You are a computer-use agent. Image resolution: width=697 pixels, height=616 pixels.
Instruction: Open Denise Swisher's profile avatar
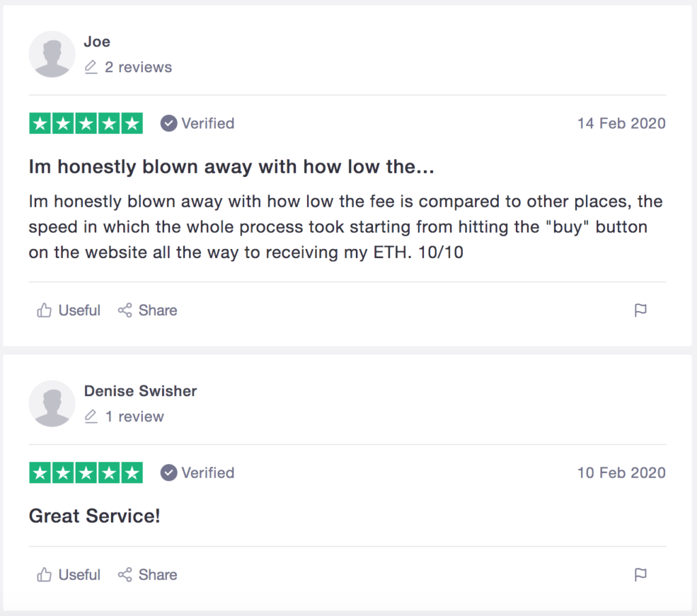click(52, 404)
